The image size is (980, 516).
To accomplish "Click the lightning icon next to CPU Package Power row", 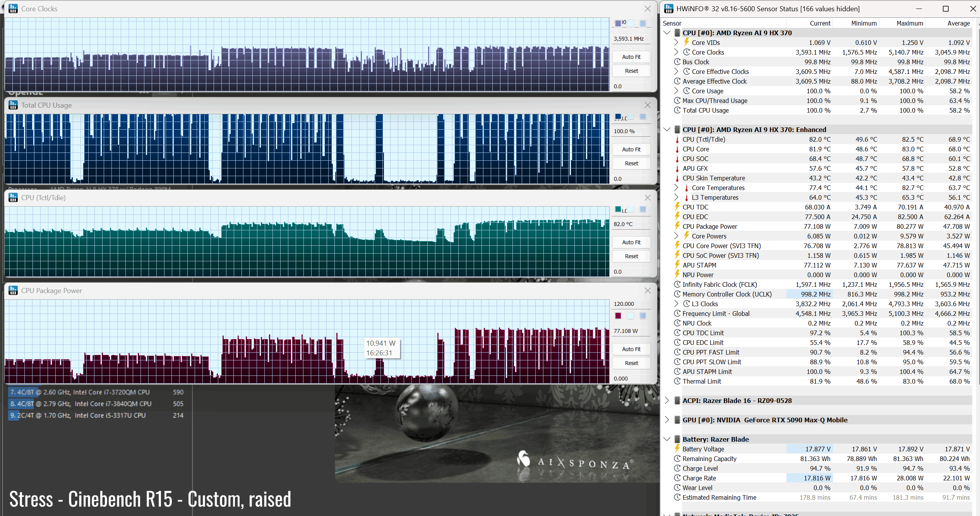I will [x=677, y=226].
